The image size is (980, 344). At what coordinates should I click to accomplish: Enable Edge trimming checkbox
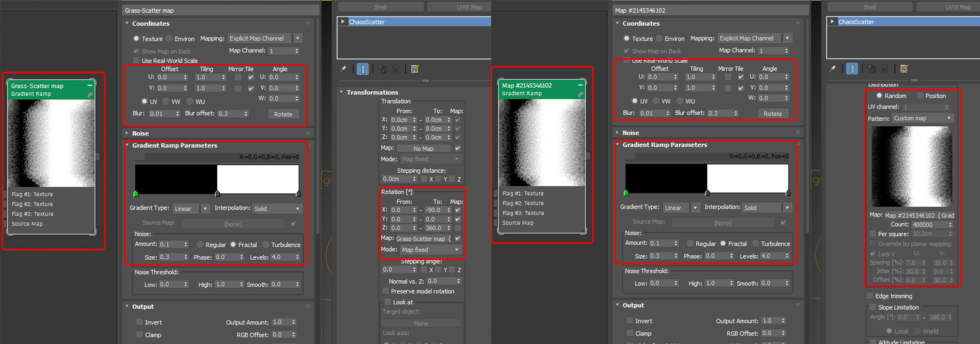pos(870,296)
